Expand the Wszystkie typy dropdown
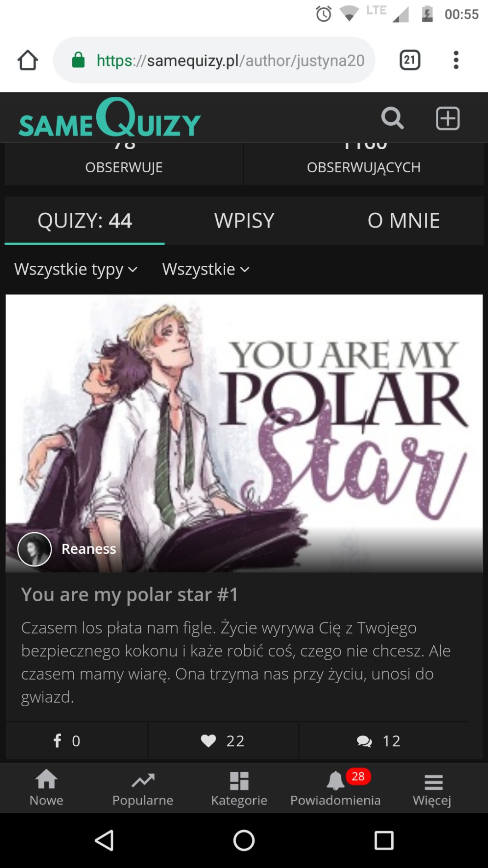The height and width of the screenshot is (868, 488). (x=76, y=269)
